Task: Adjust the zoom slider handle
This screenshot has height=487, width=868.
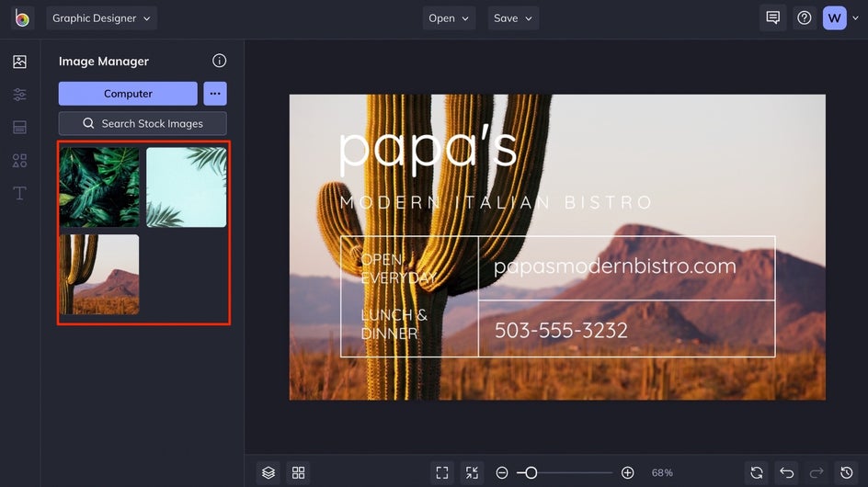Action: [531, 472]
